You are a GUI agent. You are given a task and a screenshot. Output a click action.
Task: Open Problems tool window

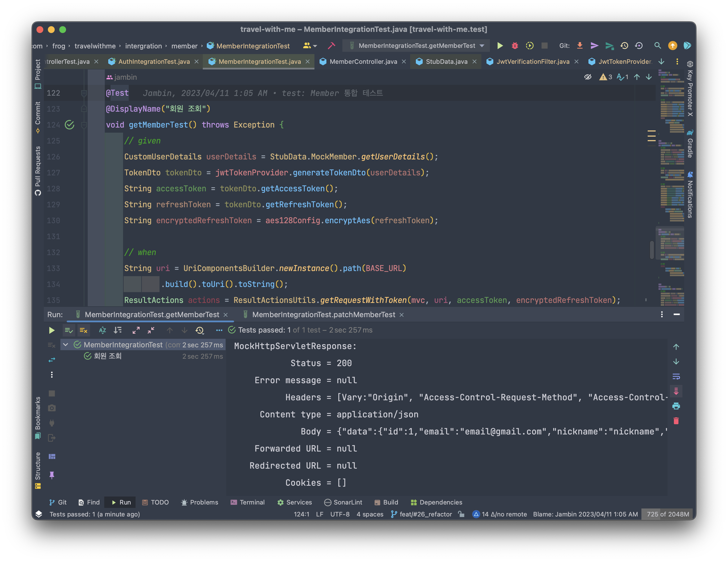click(199, 502)
